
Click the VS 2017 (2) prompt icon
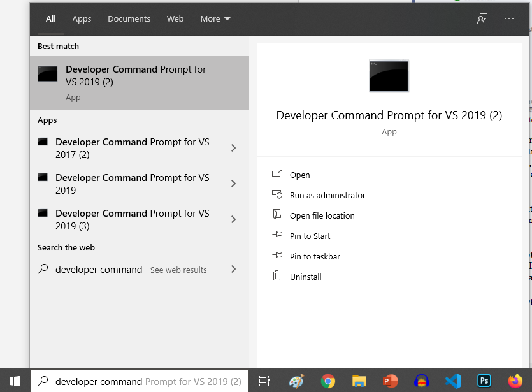click(x=43, y=142)
